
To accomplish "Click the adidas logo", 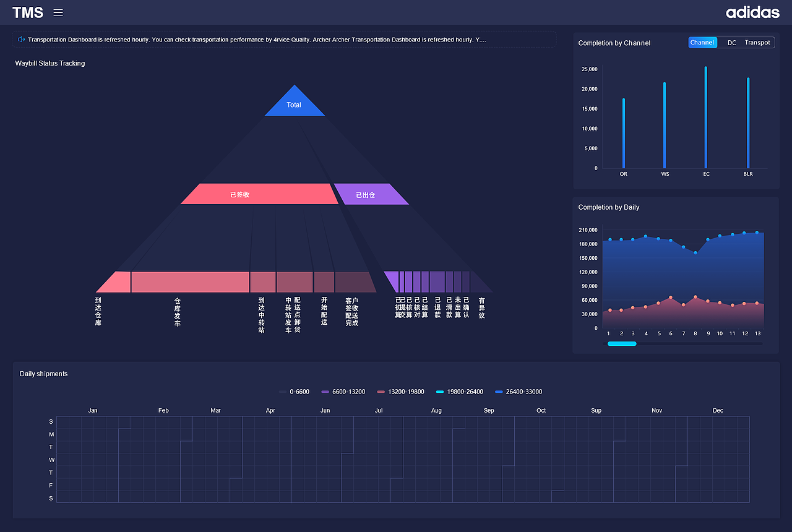I will point(752,12).
